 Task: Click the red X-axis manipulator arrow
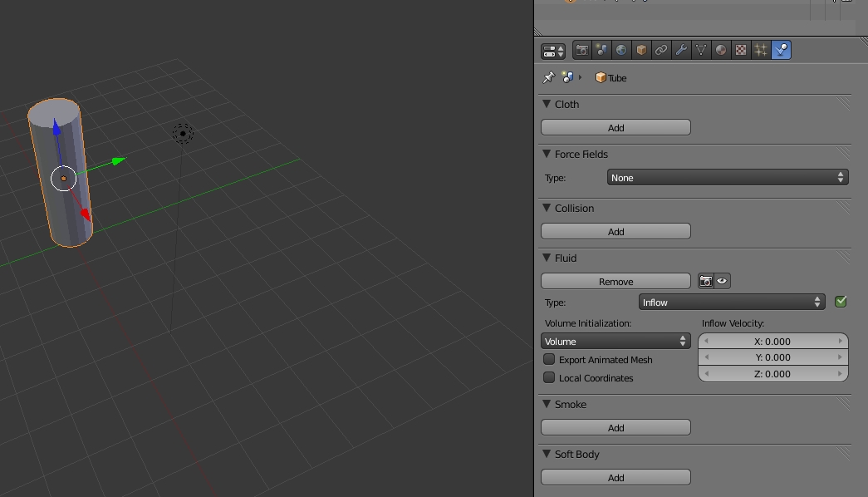(86, 215)
